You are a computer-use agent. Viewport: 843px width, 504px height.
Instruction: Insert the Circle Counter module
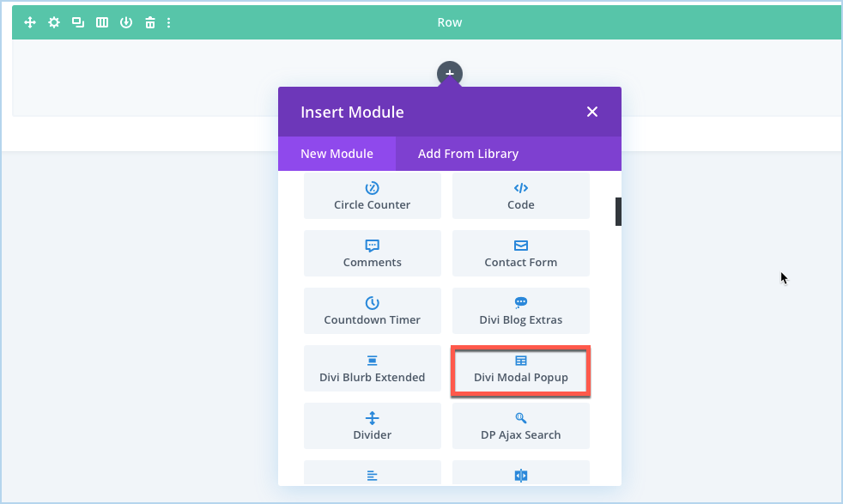coord(372,196)
